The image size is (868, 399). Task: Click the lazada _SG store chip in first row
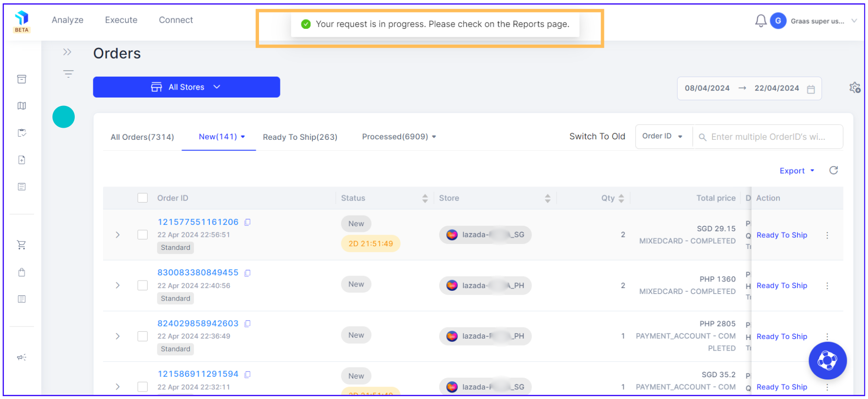tap(485, 235)
